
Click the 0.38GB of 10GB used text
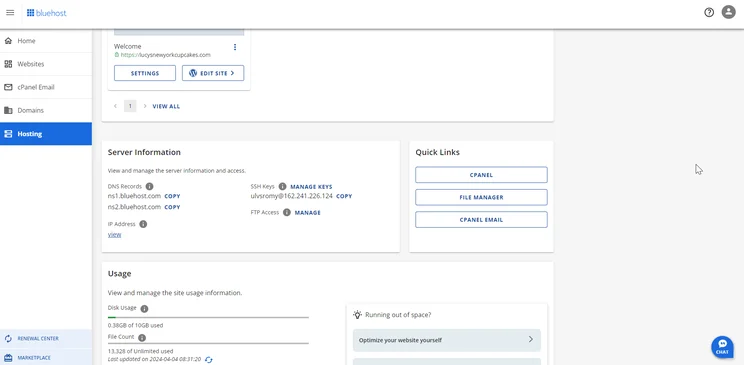[135, 326]
